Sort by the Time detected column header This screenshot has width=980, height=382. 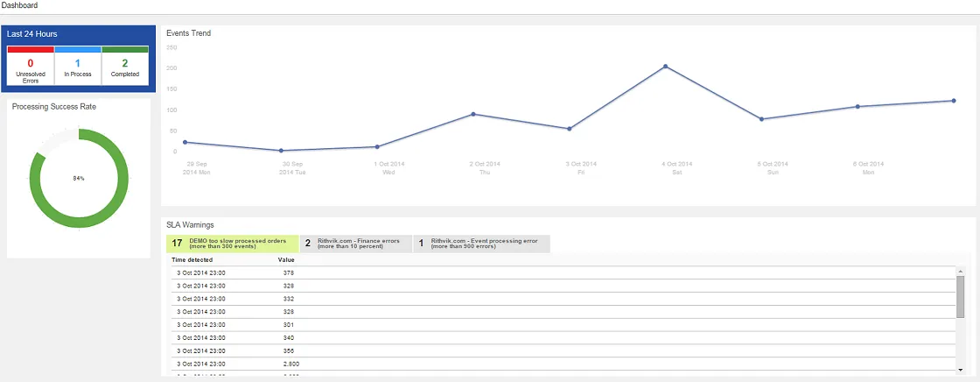click(192, 259)
